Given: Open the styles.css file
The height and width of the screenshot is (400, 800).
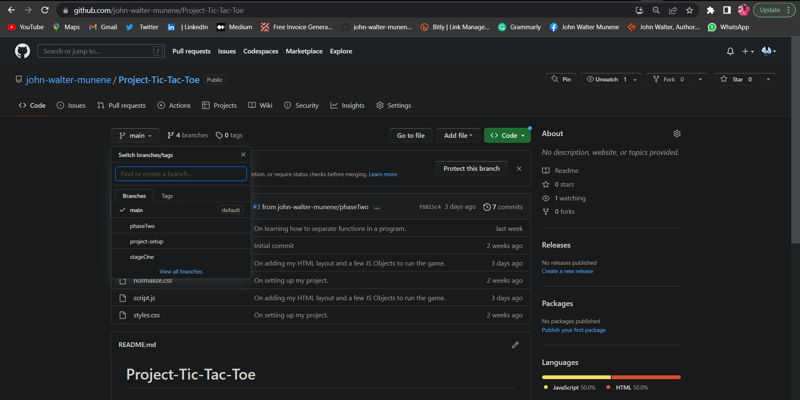Looking at the screenshot, I should pos(146,315).
